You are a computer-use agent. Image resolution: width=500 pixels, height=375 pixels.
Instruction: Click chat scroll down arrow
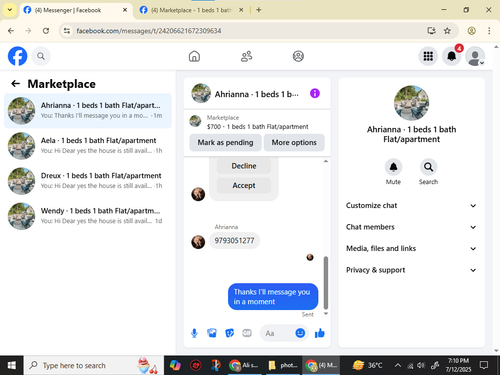[x=326, y=313]
